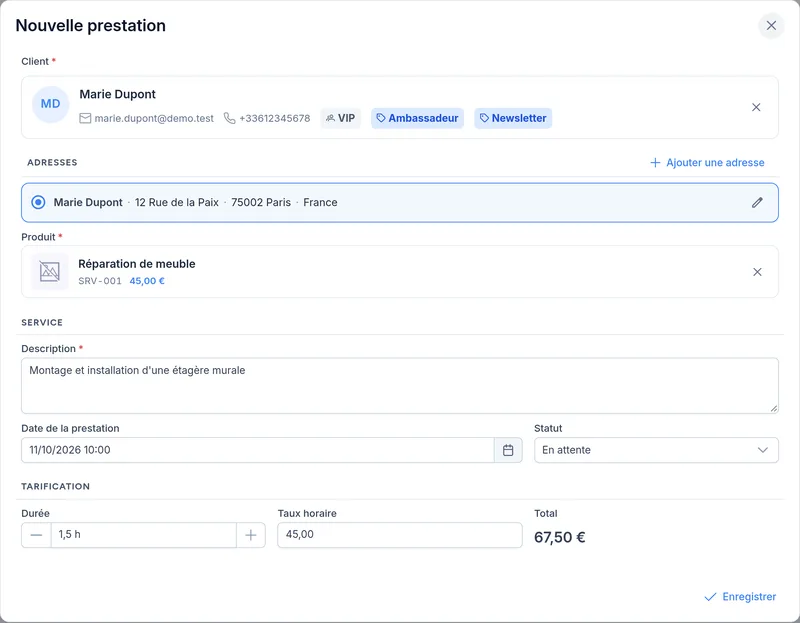This screenshot has height=623, width=800.
Task: Click the Date de la prestation field
Action: click(x=258, y=450)
